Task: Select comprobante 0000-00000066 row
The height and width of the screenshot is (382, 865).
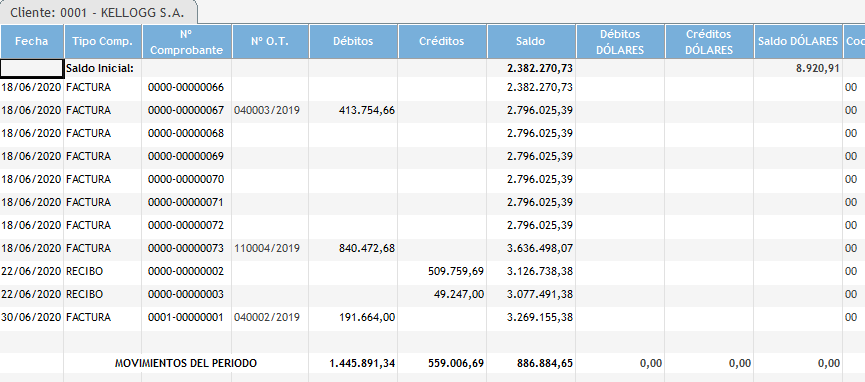Action: [432, 87]
